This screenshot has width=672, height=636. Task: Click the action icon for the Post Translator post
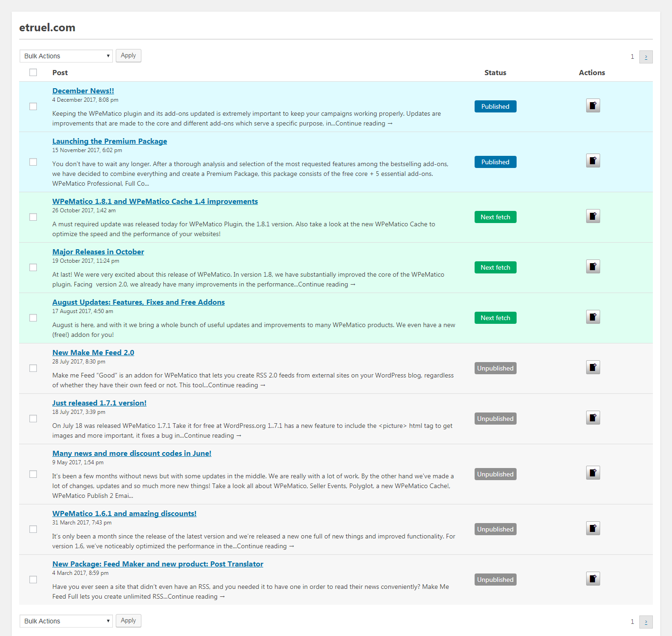[x=593, y=579]
